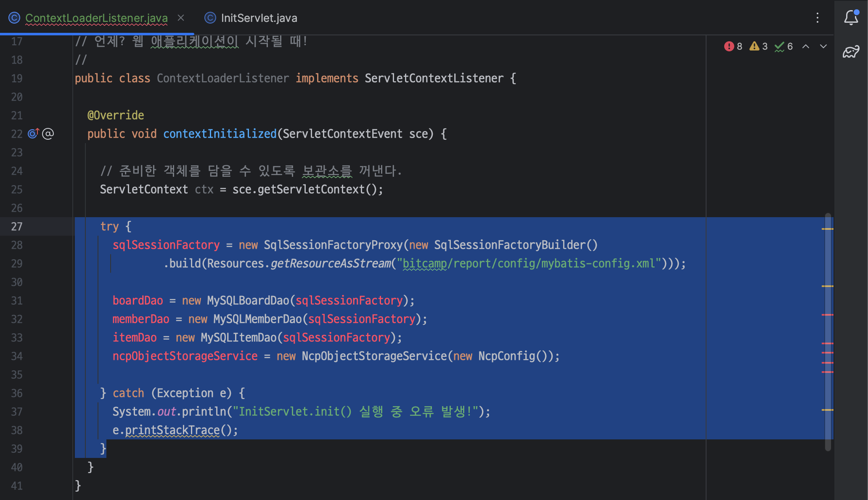Click the class icon on ContextLoaderListener.java tab

point(14,18)
